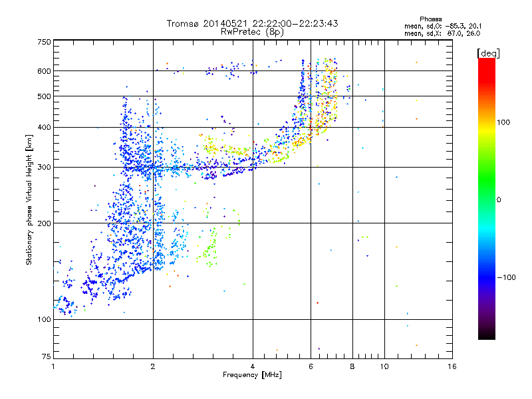The width and height of the screenshot is (532, 399).
Task: Click the x-axis '4' tick label
Action: (x=253, y=366)
